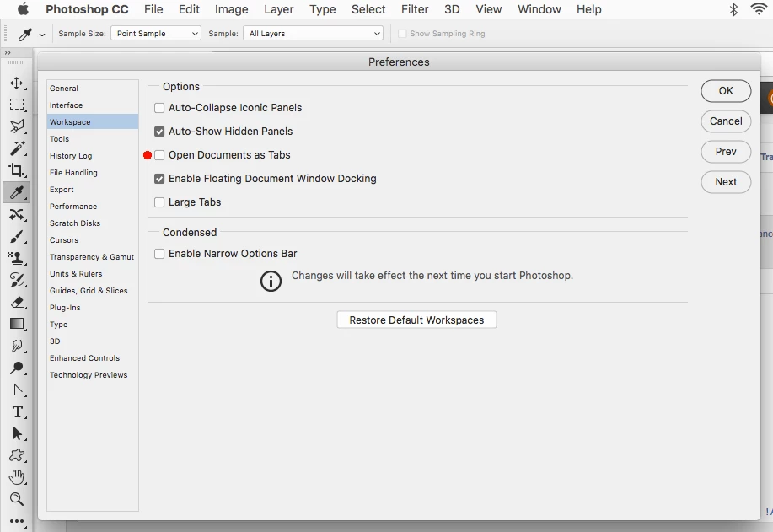Select the Smudge tool
The image size is (773, 532).
tap(16, 346)
